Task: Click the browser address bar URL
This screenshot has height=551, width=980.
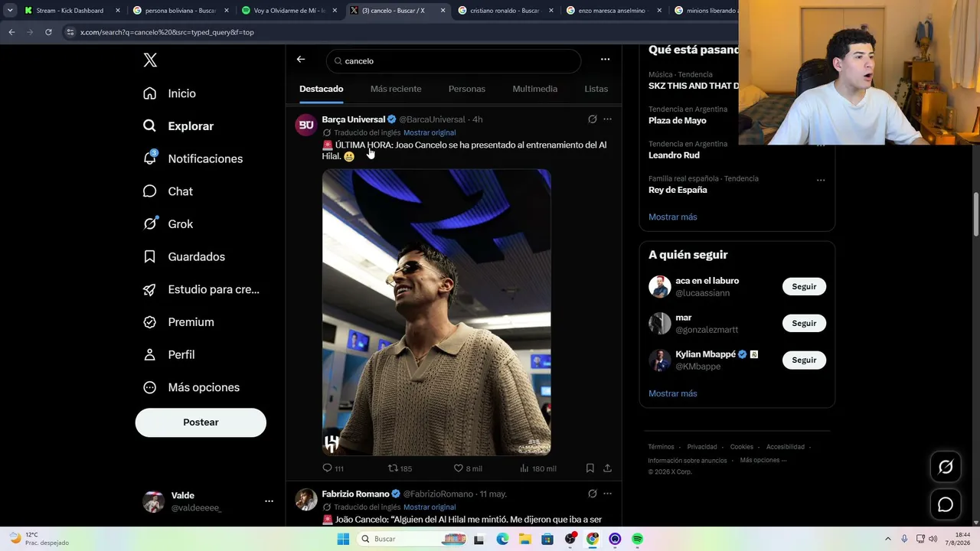Action: pos(167,32)
